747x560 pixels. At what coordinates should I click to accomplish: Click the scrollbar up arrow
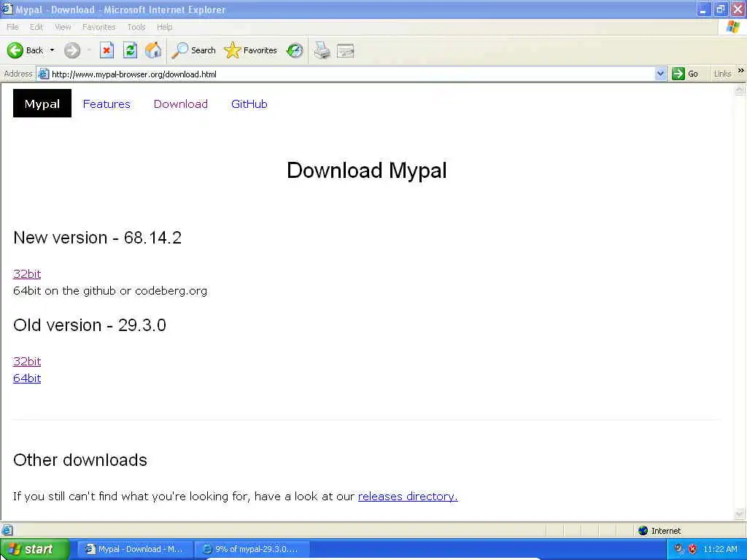[740, 90]
